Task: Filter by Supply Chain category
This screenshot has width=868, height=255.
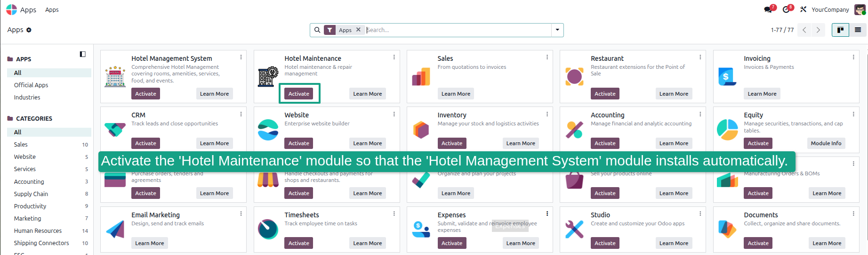Action: click(49, 194)
